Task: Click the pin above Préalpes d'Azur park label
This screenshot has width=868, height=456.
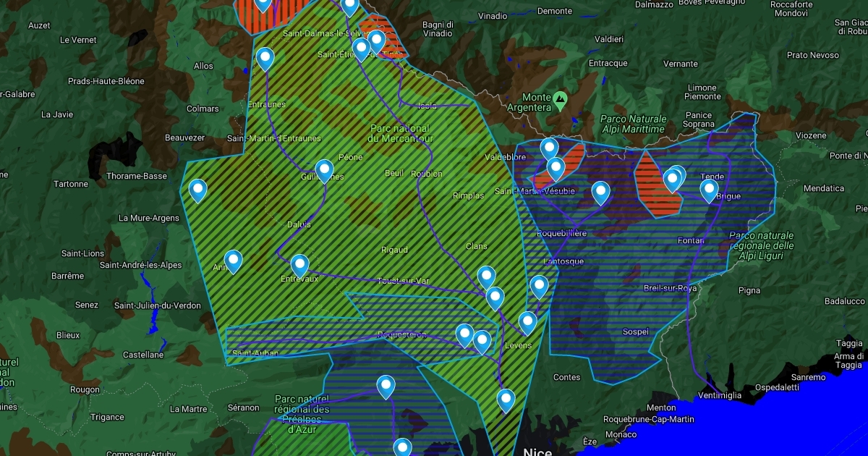Action: click(x=386, y=387)
